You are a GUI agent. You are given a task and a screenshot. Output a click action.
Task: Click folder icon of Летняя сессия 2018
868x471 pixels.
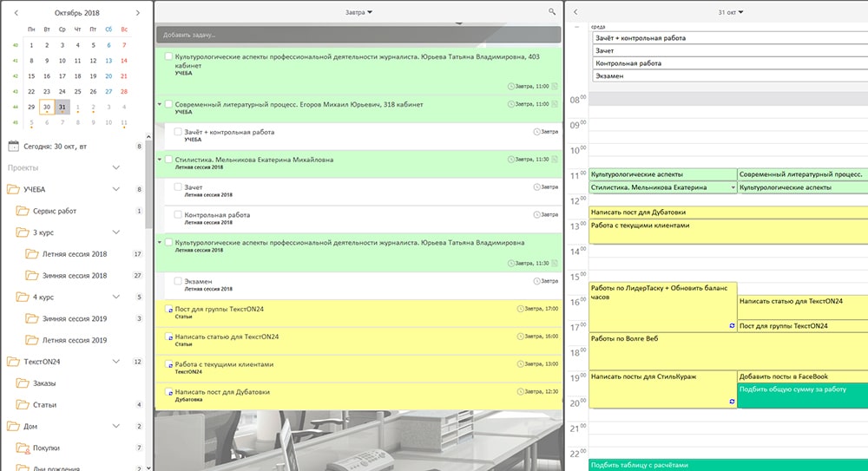click(32, 254)
